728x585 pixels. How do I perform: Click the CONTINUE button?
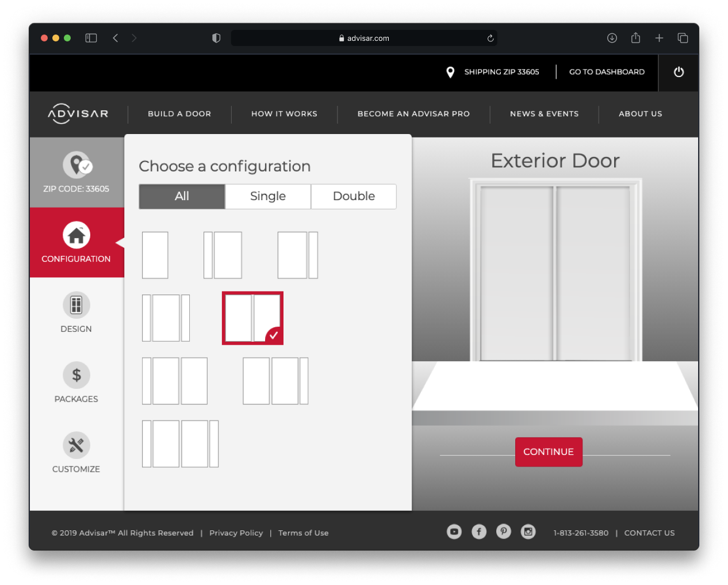coord(549,452)
